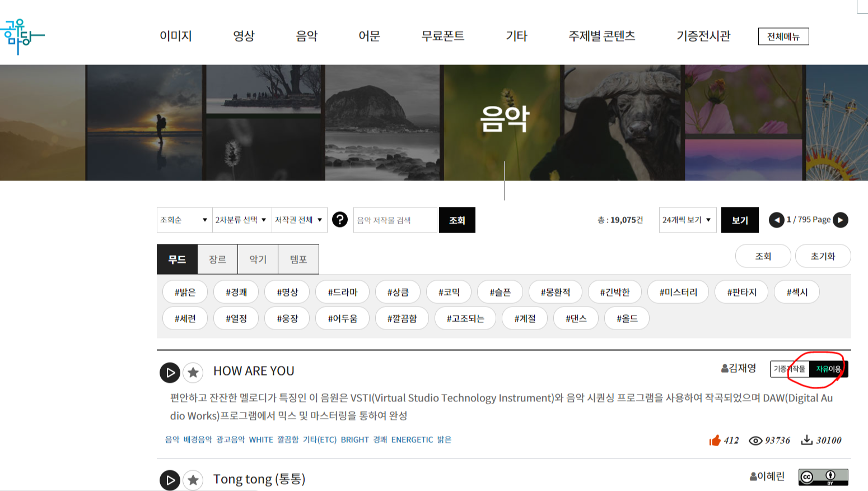Click the 음악 저작물 검색 input field
Image resolution: width=868 pixels, height=491 pixels.
point(395,220)
